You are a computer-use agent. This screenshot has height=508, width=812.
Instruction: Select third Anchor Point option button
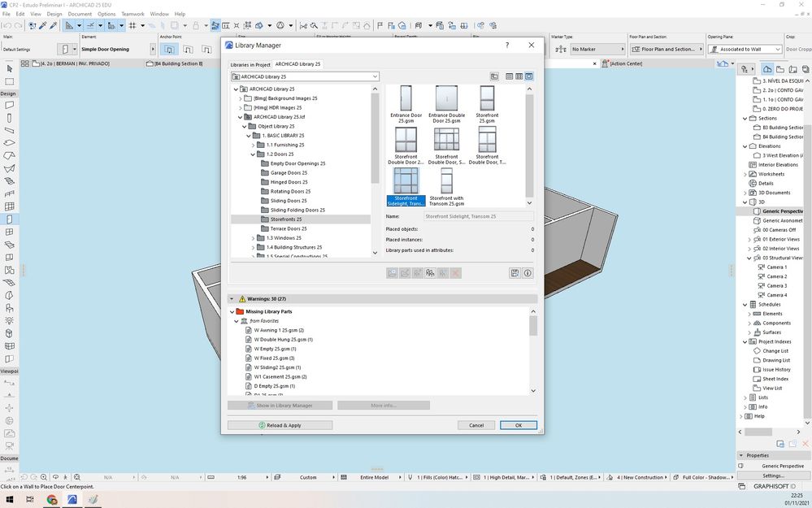pyautogui.click(x=206, y=50)
